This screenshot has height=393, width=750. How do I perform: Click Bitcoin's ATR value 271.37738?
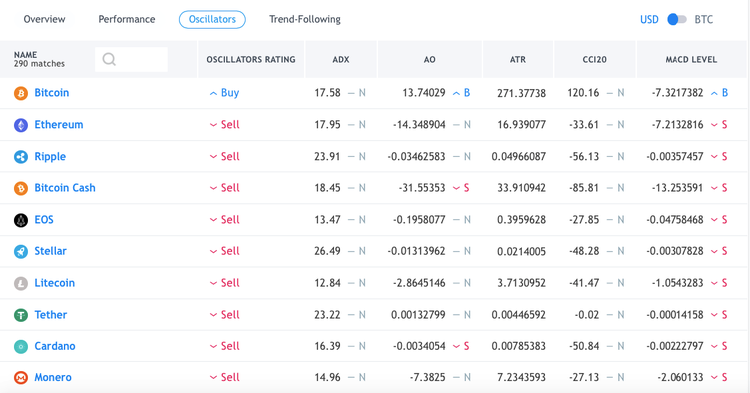pos(521,93)
